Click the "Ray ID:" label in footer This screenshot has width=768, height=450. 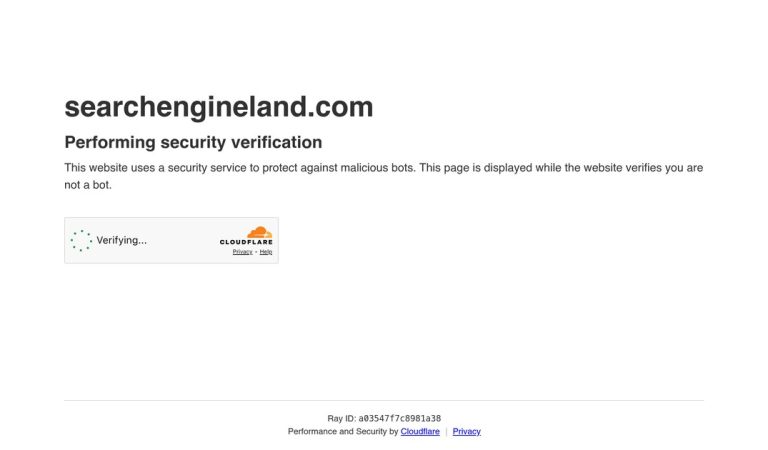click(x=341, y=418)
